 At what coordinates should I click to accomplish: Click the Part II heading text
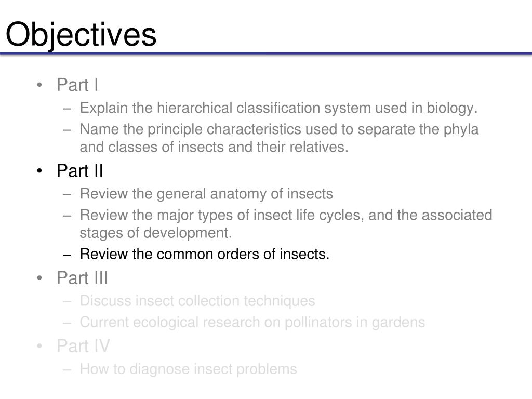point(79,170)
